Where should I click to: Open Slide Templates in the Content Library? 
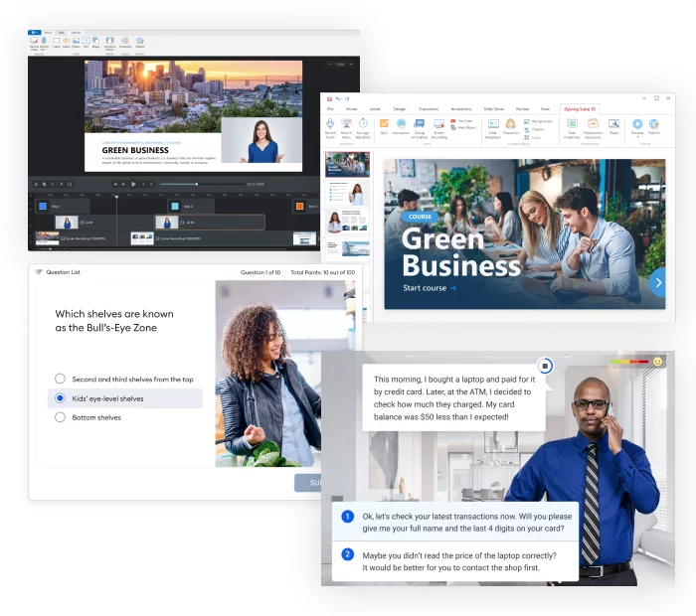coord(493,128)
